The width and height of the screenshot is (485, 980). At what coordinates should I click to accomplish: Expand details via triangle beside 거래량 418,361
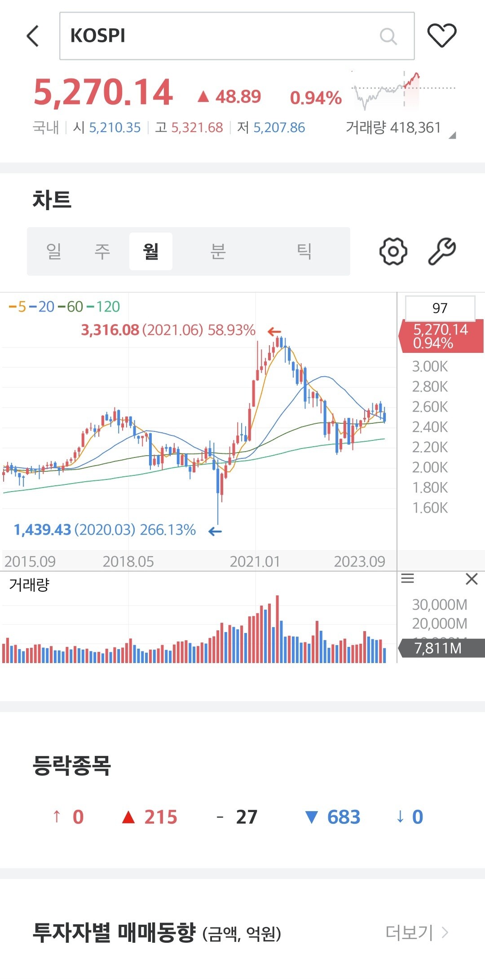452,135
